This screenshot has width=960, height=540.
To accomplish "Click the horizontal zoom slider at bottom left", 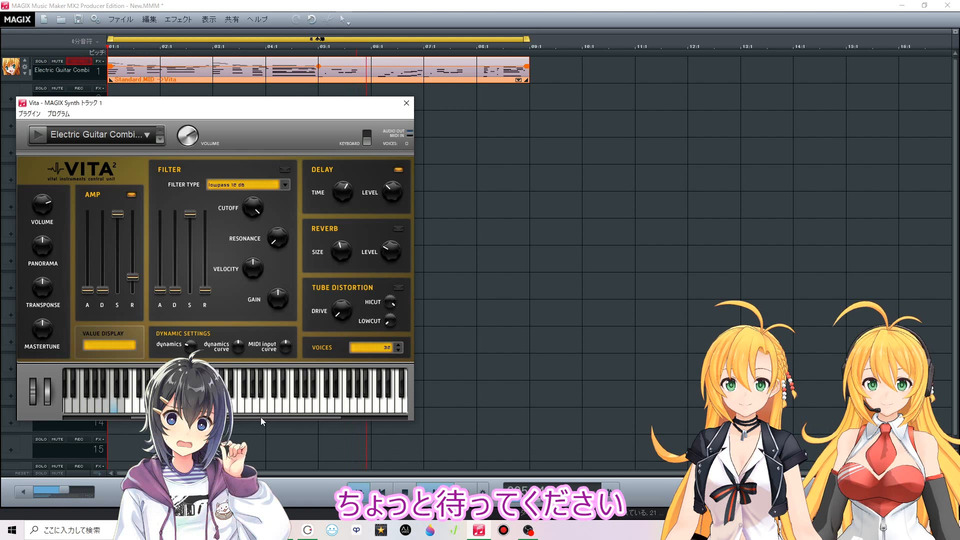I will coord(64,490).
